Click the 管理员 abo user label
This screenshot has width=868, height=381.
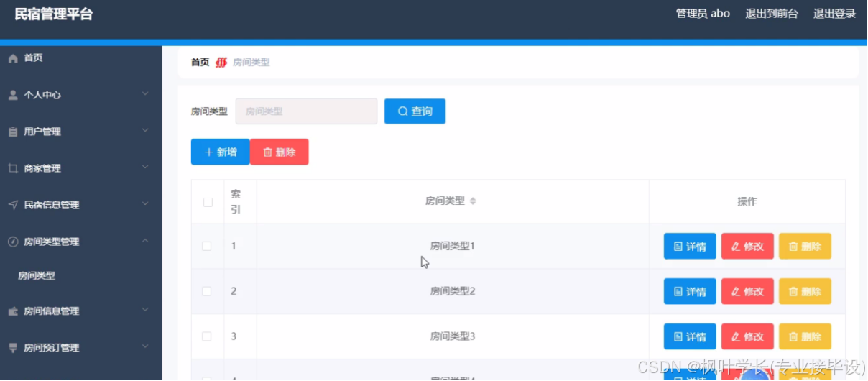click(x=703, y=14)
